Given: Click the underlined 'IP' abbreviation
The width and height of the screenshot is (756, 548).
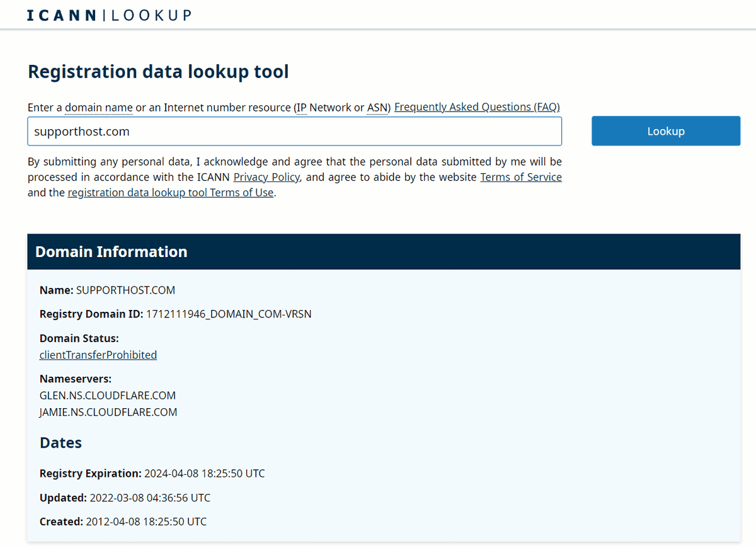Looking at the screenshot, I should click(x=302, y=107).
